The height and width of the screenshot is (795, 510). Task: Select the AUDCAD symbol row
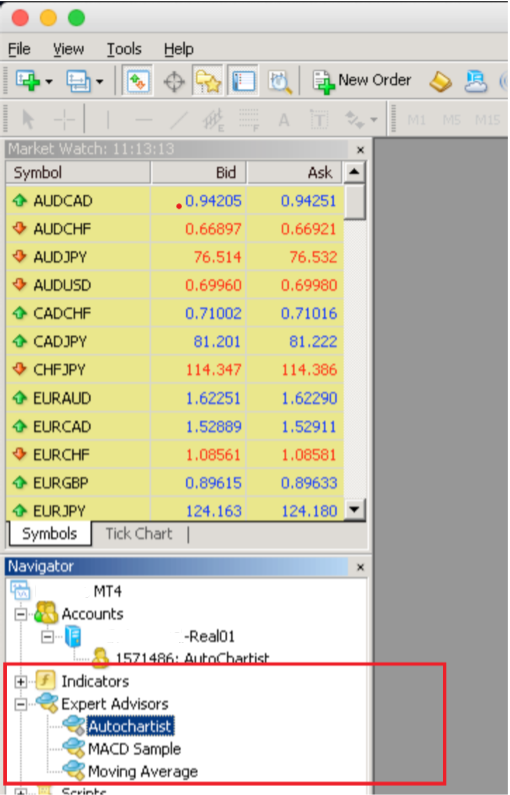(174, 201)
